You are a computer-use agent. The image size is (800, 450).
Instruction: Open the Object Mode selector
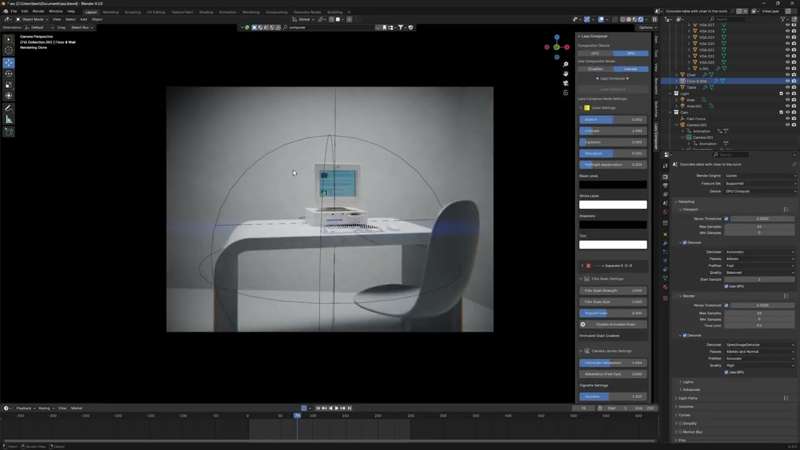tap(31, 19)
